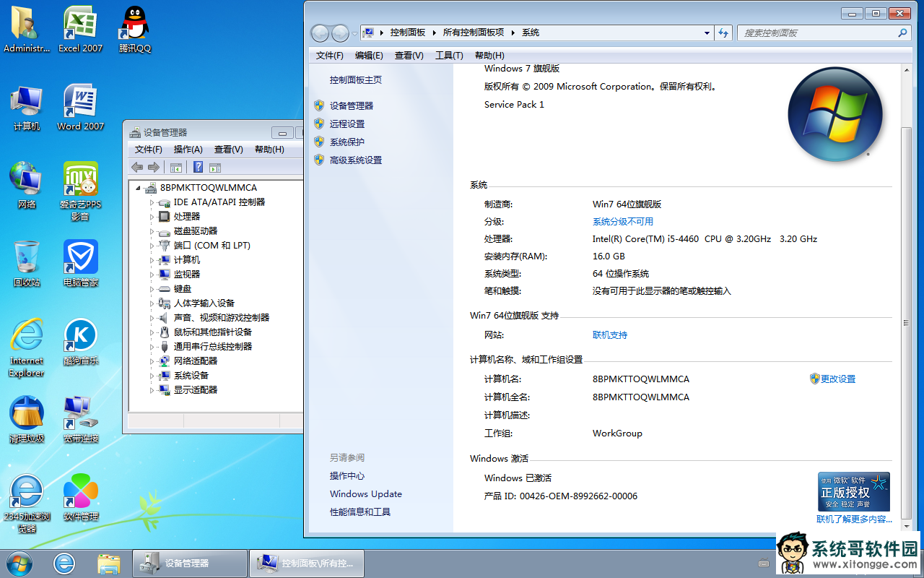Click 远程设置 link in sidebar
924x578 pixels.
point(347,124)
